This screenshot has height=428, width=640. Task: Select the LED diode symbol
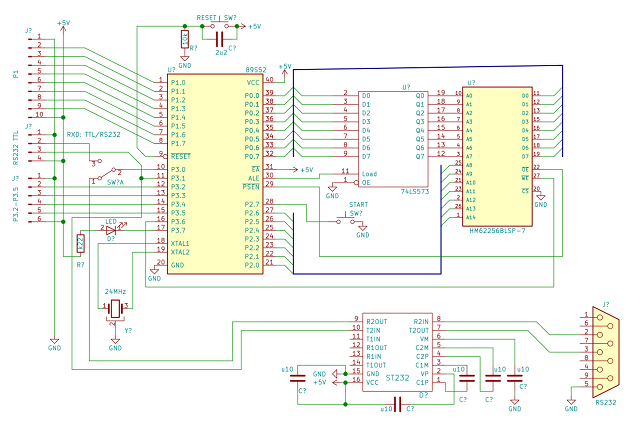click(110, 229)
